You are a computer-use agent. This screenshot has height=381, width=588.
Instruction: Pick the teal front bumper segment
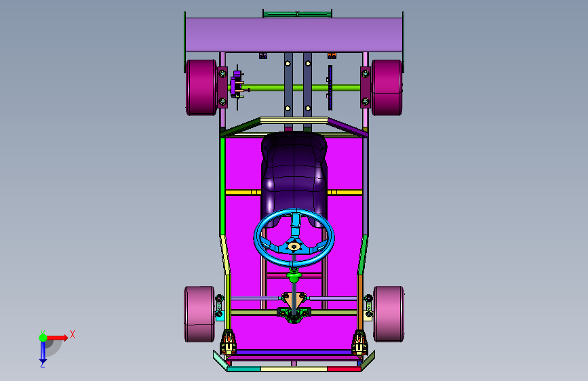[243, 369]
